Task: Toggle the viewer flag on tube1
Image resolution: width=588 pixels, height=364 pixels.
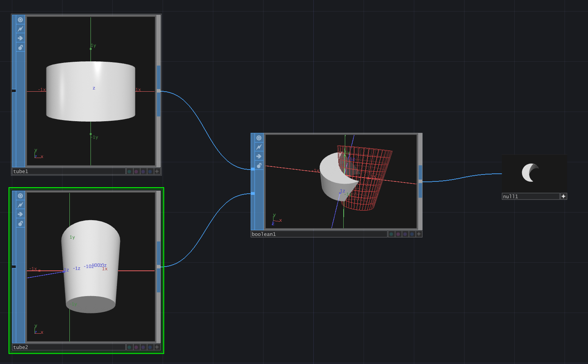Action: [x=20, y=20]
